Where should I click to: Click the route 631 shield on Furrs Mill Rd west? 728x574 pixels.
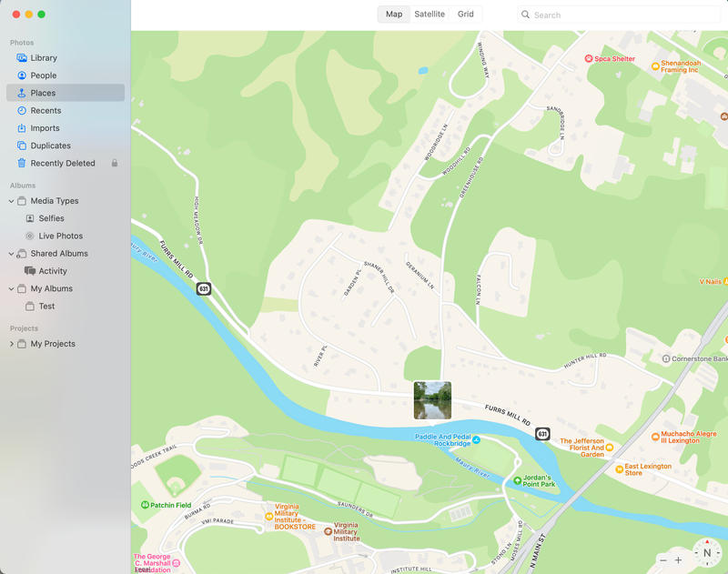(x=203, y=288)
